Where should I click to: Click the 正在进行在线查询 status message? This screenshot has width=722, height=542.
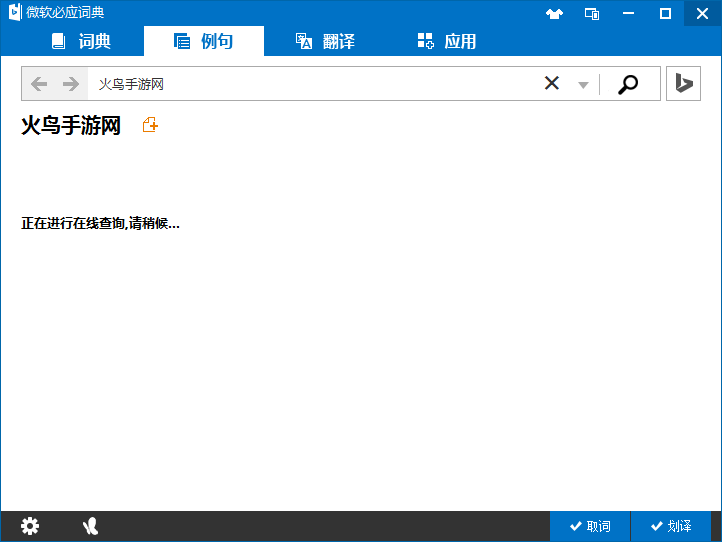[100, 224]
